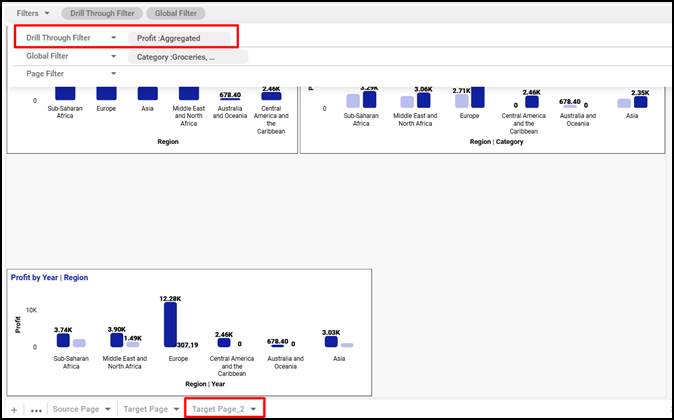674x420 pixels.
Task: Click the Global Filter pill
Action: tap(177, 14)
